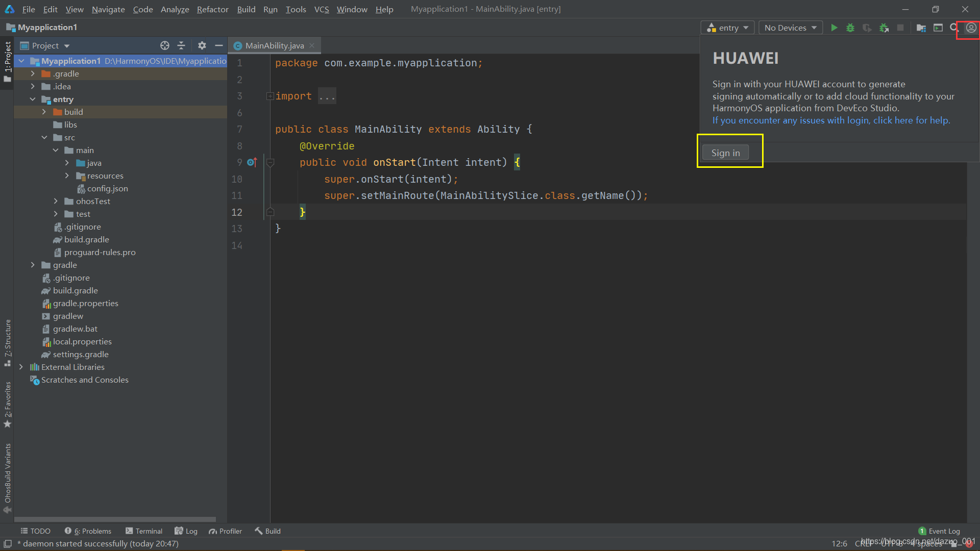Open the 6: Problems tool window
Image resolution: width=980 pixels, height=551 pixels.
88,531
